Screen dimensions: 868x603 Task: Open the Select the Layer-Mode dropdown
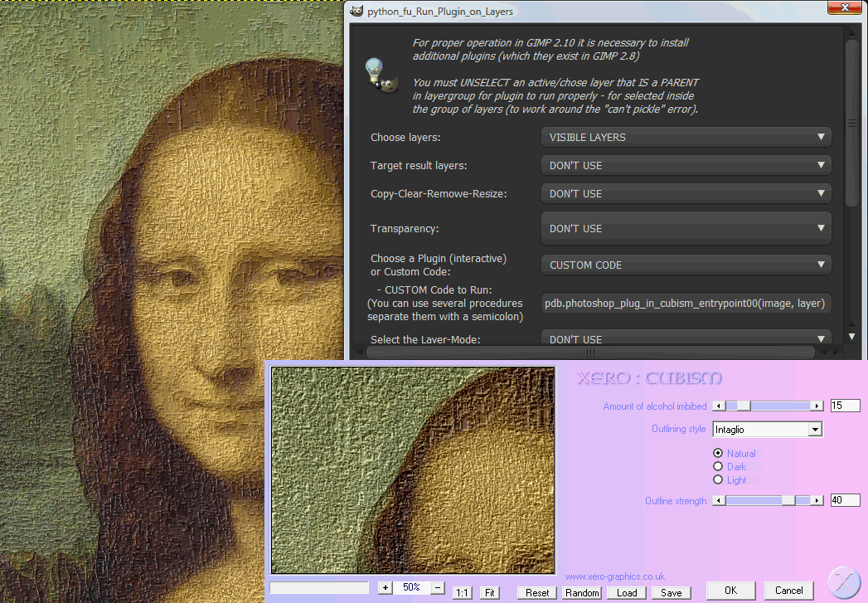pyautogui.click(x=686, y=338)
